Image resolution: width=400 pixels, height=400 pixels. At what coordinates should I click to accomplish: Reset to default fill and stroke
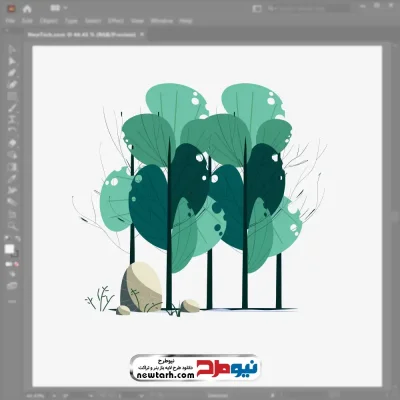[7, 239]
